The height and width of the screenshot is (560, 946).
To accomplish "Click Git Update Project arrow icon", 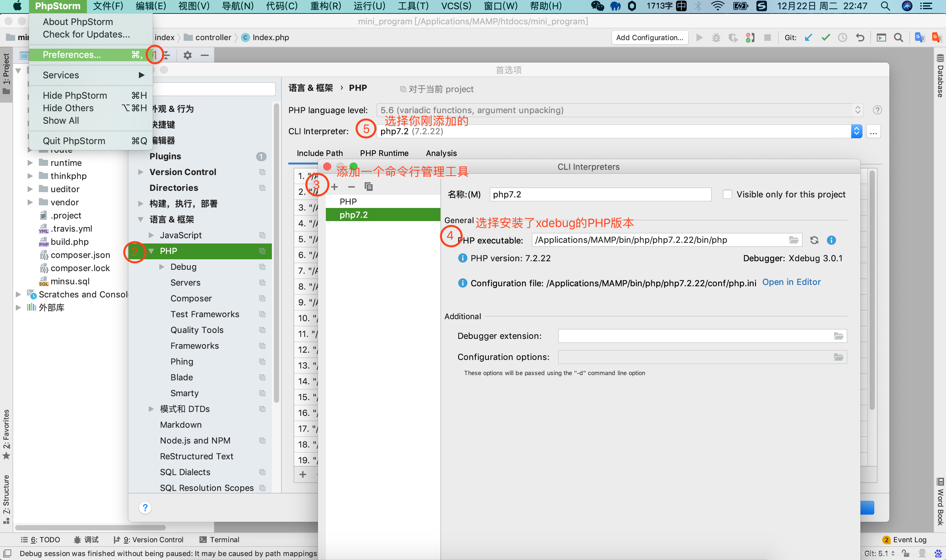I will (x=808, y=38).
